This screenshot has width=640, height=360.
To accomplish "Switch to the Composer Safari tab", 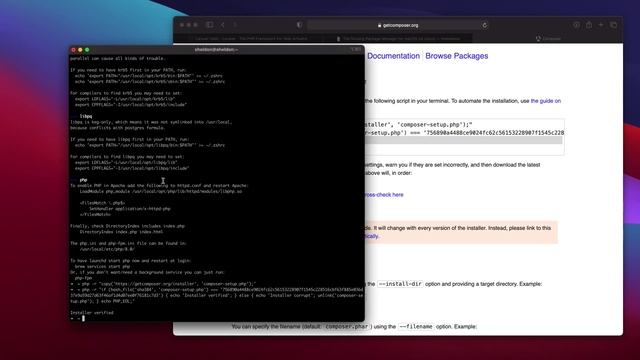I will click(548, 39).
